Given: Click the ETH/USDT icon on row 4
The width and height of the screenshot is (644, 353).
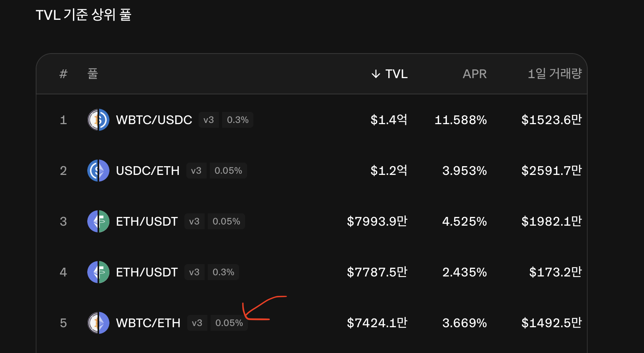Looking at the screenshot, I should (98, 272).
